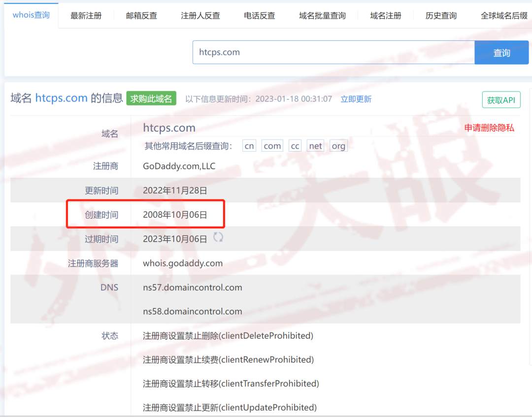The height and width of the screenshot is (417, 532).
Task: Query the net suffix for this domain
Action: 315,146
